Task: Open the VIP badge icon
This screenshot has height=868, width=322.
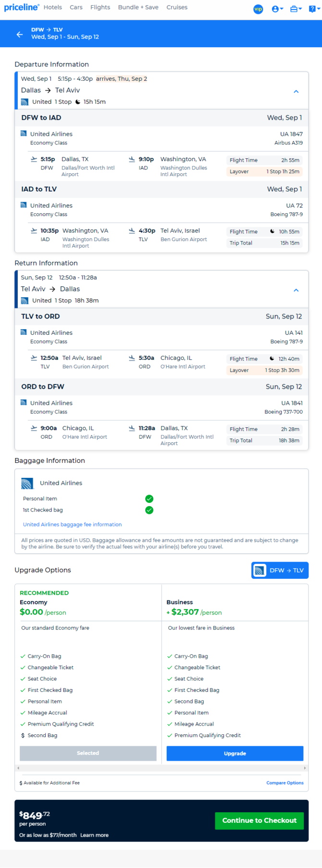Action: tap(258, 9)
